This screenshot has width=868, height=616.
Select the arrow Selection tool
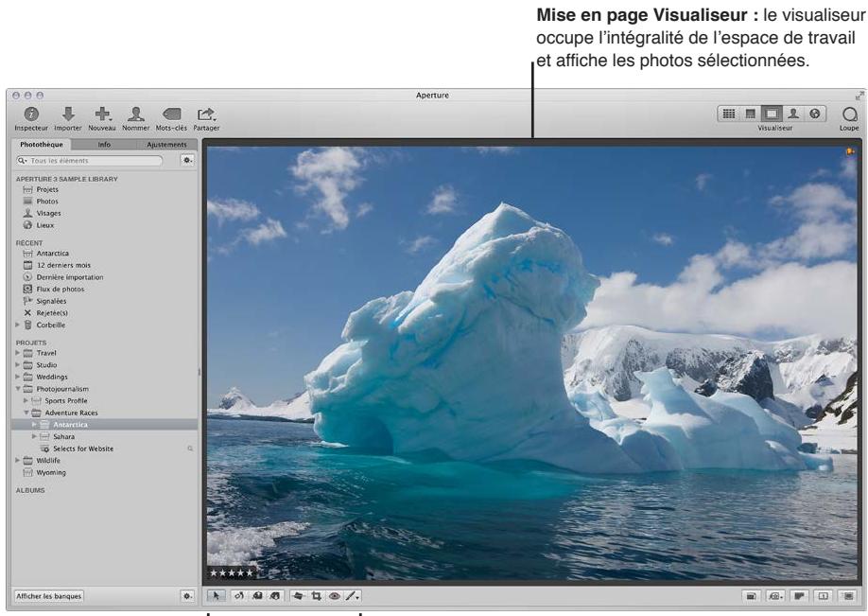pos(216,596)
